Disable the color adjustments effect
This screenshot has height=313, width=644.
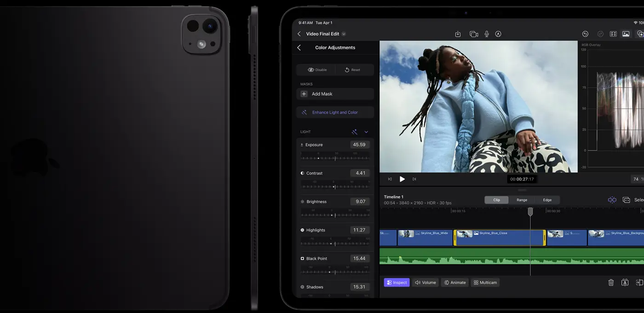(316, 70)
